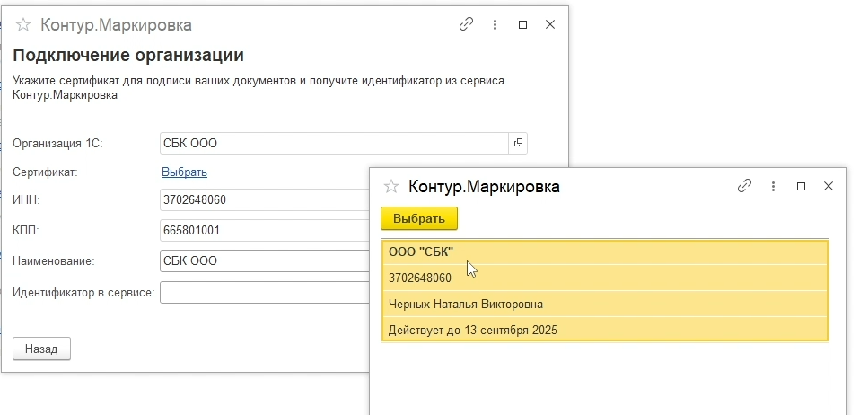868x415 pixels.
Task: Click the yellow Выбрать button
Action: tap(419, 218)
